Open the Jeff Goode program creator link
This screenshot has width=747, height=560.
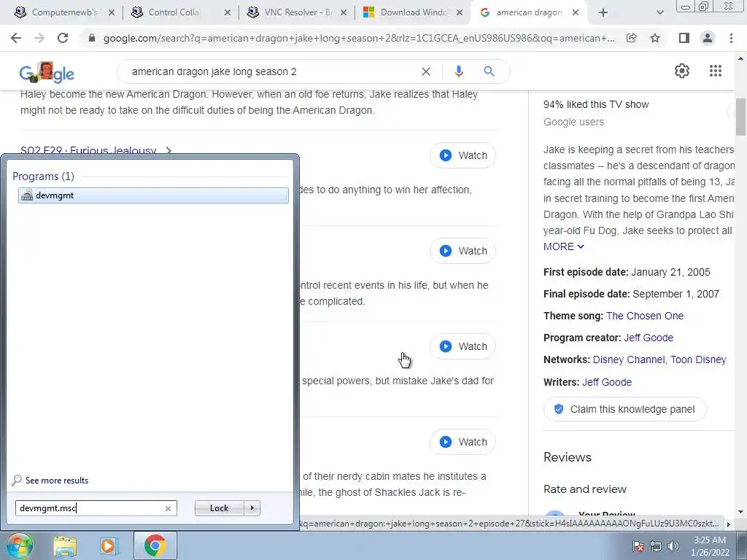tap(649, 338)
